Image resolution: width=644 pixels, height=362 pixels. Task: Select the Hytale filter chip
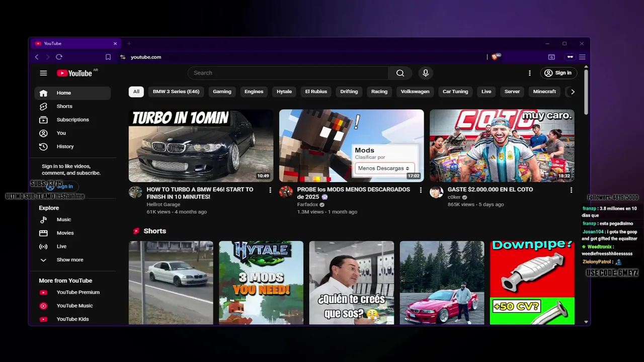pos(284,92)
